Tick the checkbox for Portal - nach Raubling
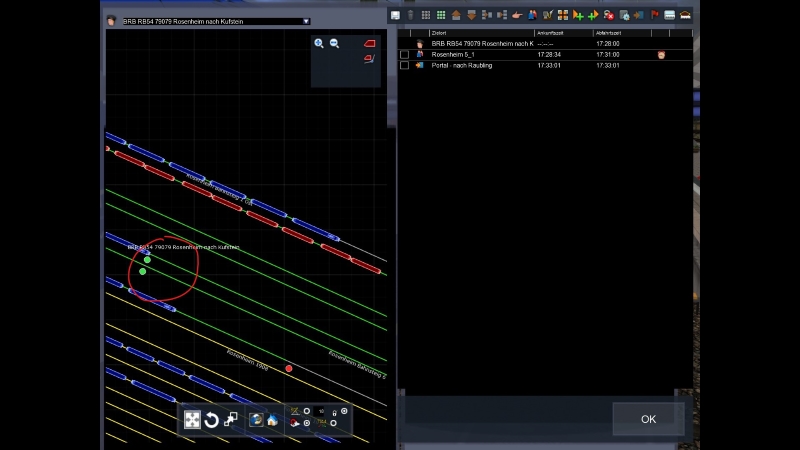Screen dimensions: 800x450 (404, 65)
